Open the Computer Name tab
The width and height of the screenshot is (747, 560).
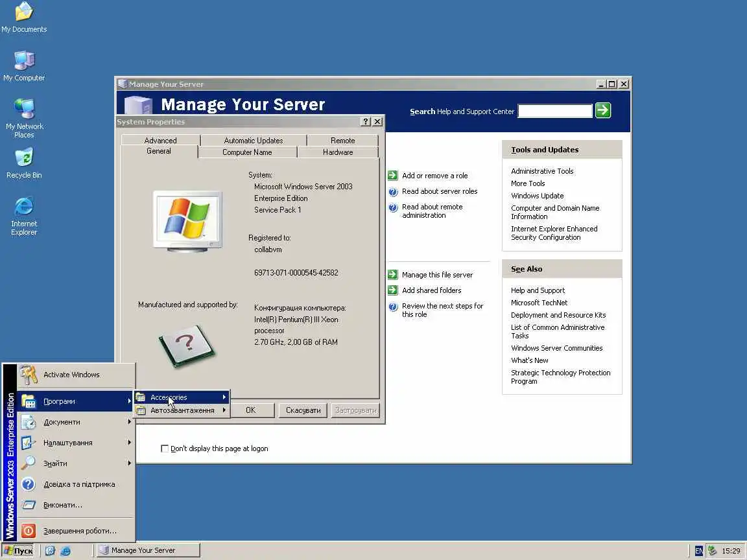[247, 152]
